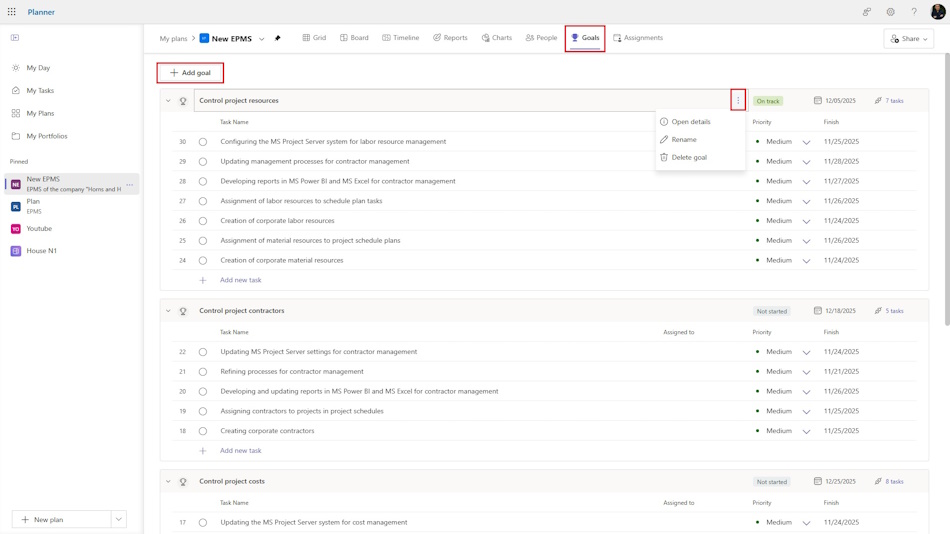The height and width of the screenshot is (534, 950).
Task: Click the calendar icon next to 12/18/2025
Action: click(x=817, y=311)
